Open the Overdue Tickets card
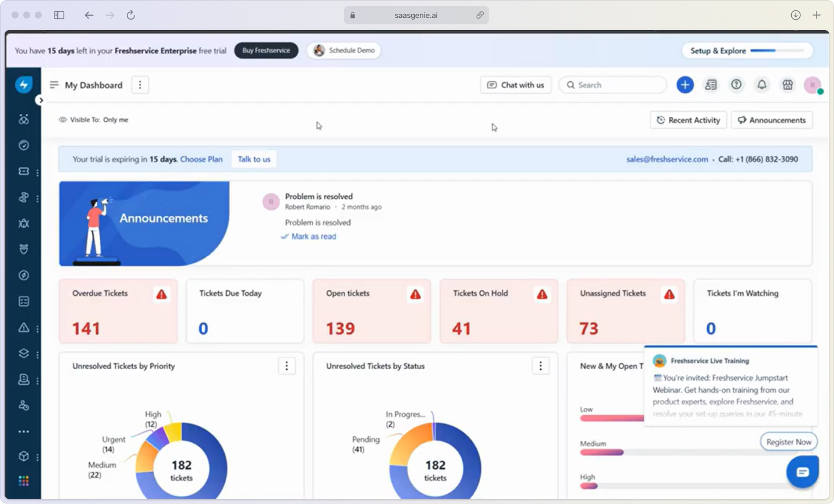 118,311
